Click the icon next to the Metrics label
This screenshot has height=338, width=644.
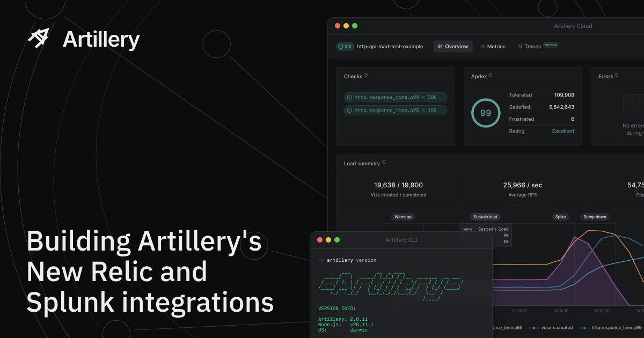482,46
